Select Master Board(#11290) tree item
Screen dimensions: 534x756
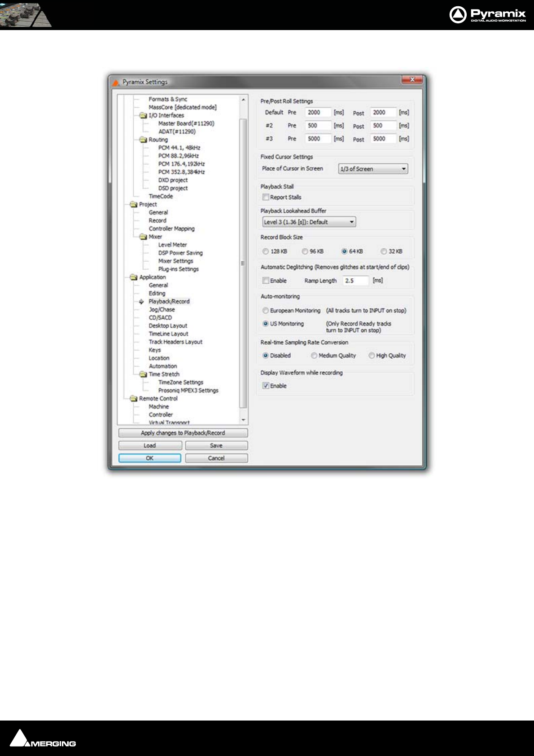click(x=186, y=123)
